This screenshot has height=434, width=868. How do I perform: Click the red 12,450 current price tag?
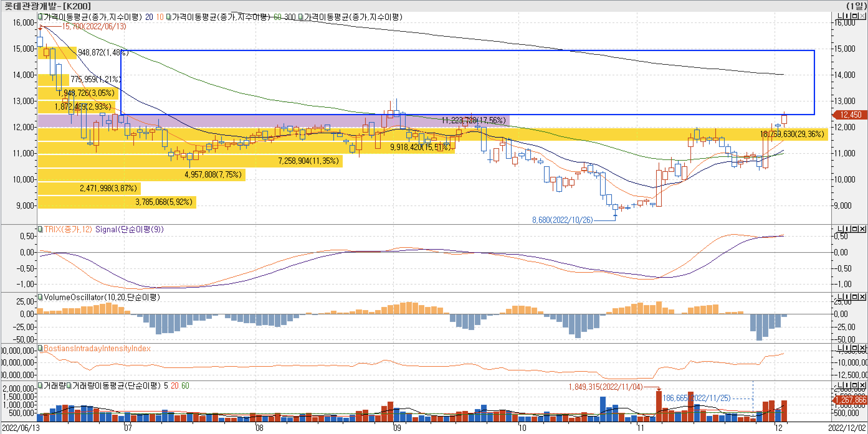(x=851, y=115)
